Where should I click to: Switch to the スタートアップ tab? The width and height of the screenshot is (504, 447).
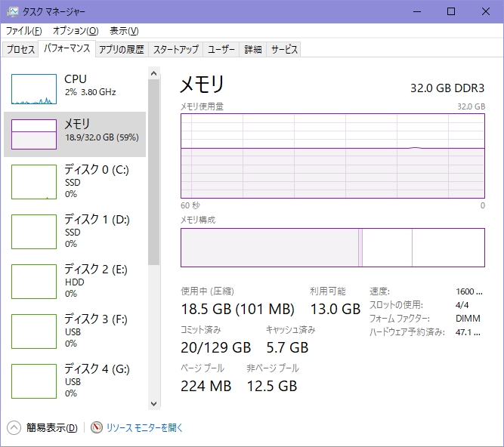coord(175,49)
